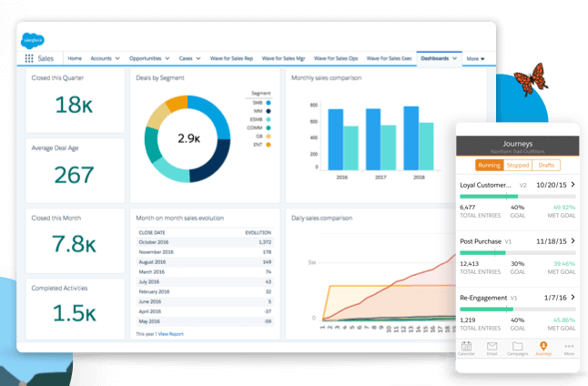Click the 18k Closed this Quarter value
This screenshot has height=386, width=588.
click(x=74, y=105)
